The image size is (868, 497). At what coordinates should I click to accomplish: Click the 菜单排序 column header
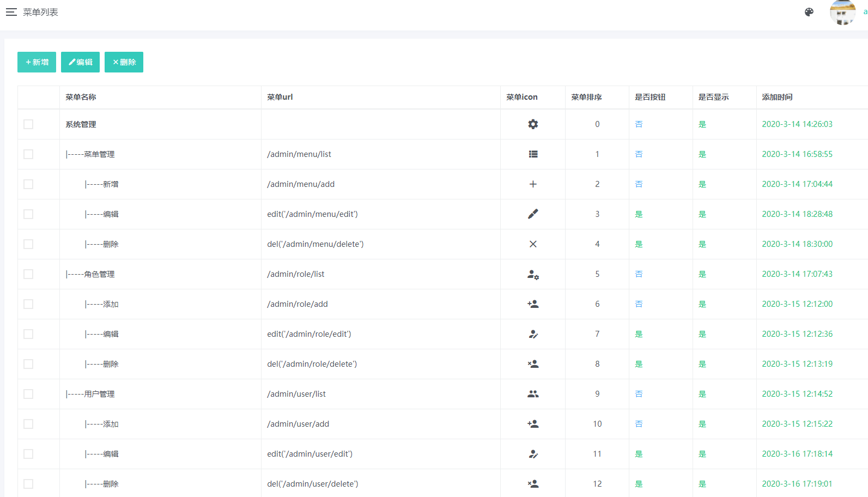point(586,97)
